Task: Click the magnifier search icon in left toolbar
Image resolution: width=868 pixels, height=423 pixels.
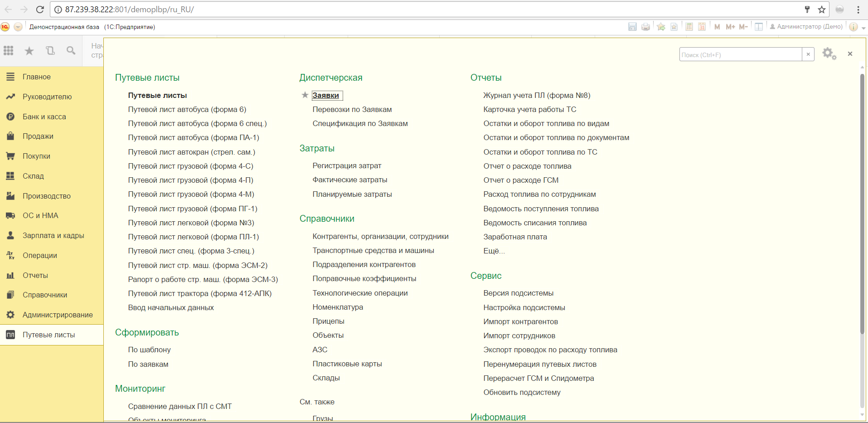Action: click(71, 51)
